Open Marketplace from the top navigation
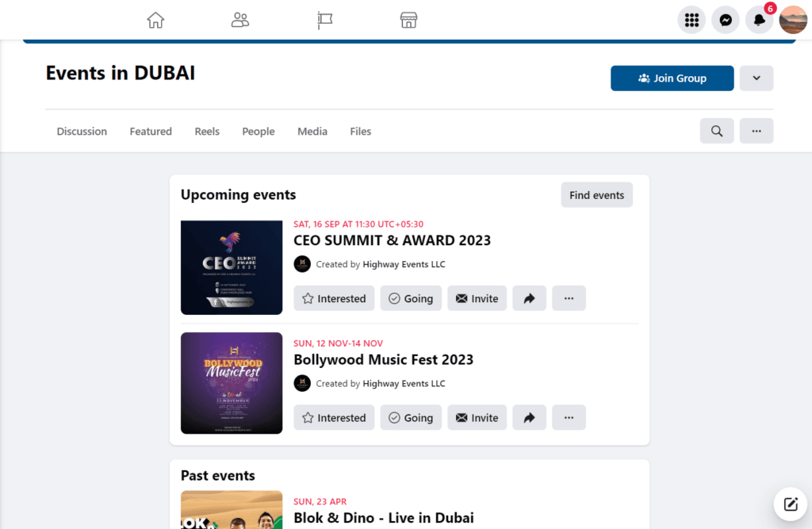812x529 pixels. [x=408, y=20]
